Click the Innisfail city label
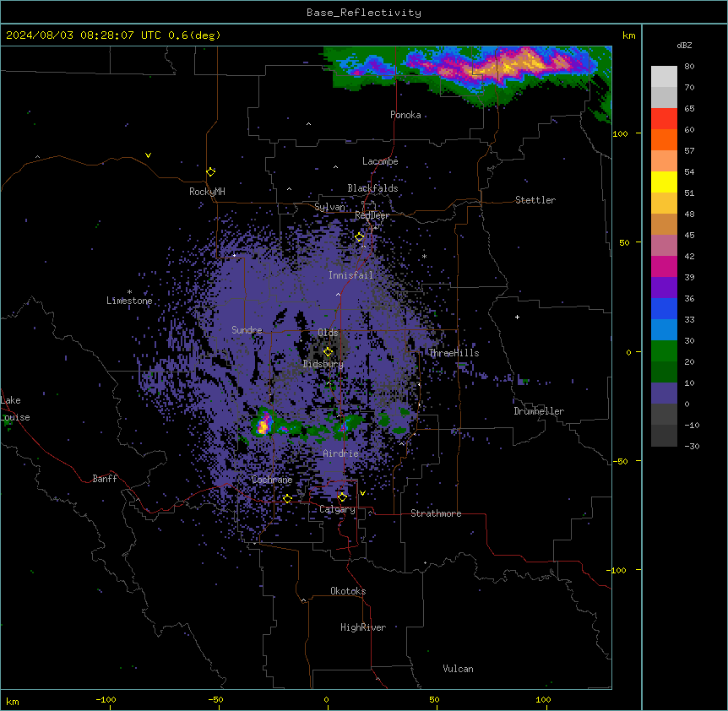The height and width of the screenshot is (711, 728). pyautogui.click(x=351, y=275)
